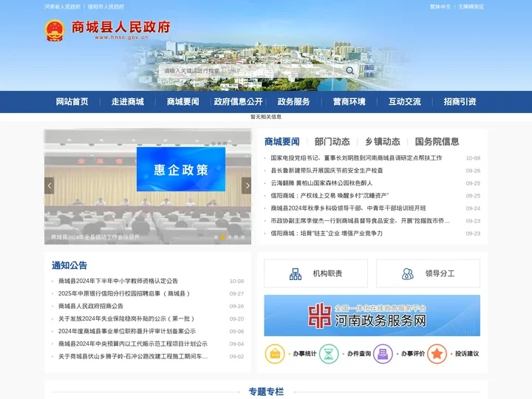Open news about 市政协副主席李俊杰
The width and height of the screenshot is (532, 399).
click(x=361, y=220)
